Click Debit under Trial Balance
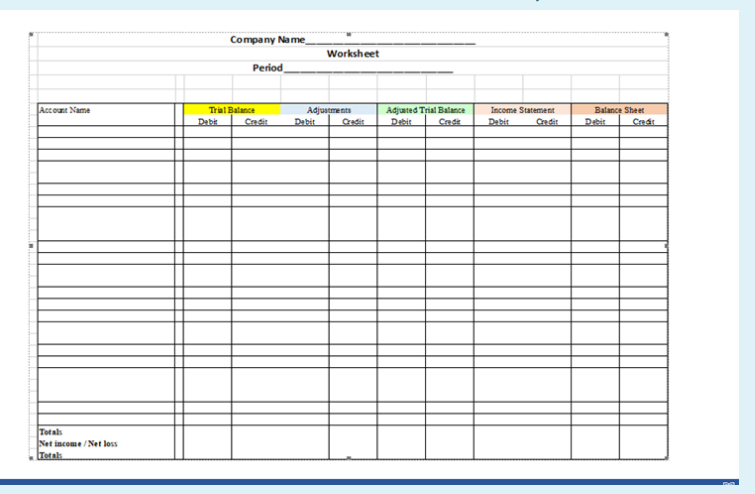Viewport: 755px width, 494px height. pos(208,121)
